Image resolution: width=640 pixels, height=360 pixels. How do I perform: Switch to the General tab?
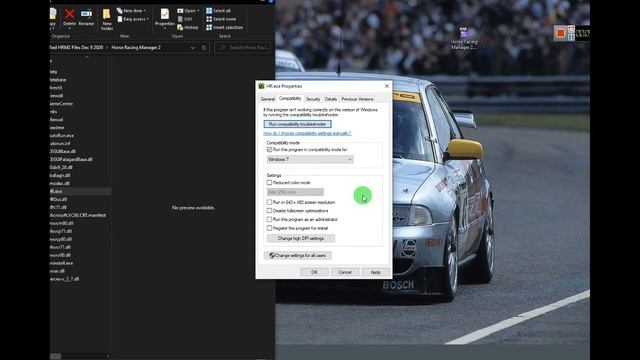tap(267, 99)
